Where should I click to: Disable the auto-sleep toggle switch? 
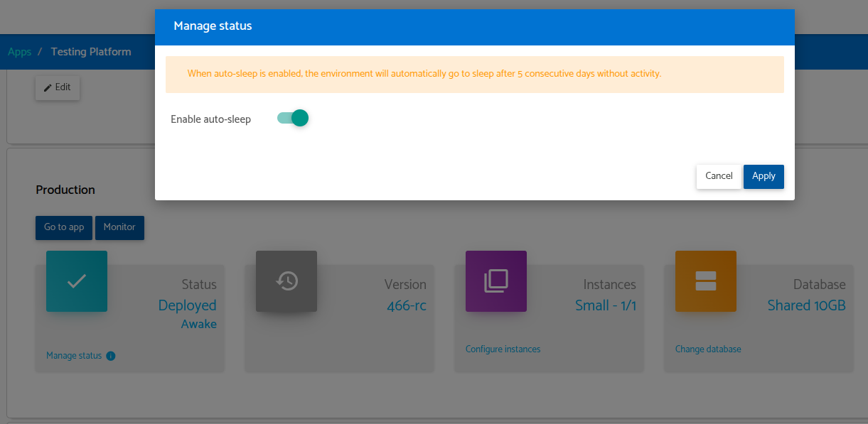293,119
